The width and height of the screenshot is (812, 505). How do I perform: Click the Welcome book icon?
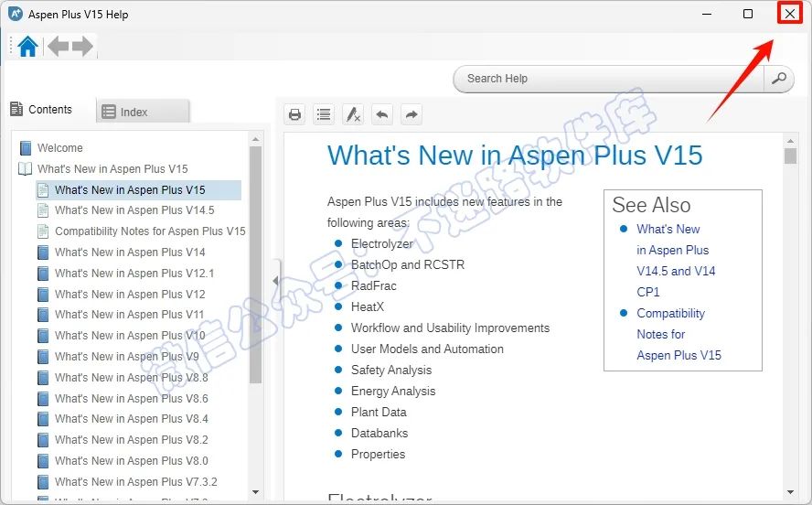point(26,148)
